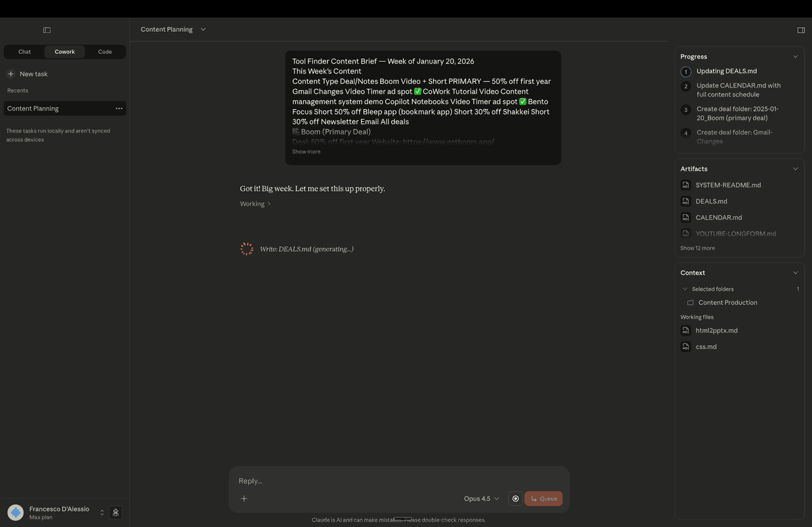Click the attach plus icon in reply box
The width and height of the screenshot is (812, 527).
pos(244,499)
